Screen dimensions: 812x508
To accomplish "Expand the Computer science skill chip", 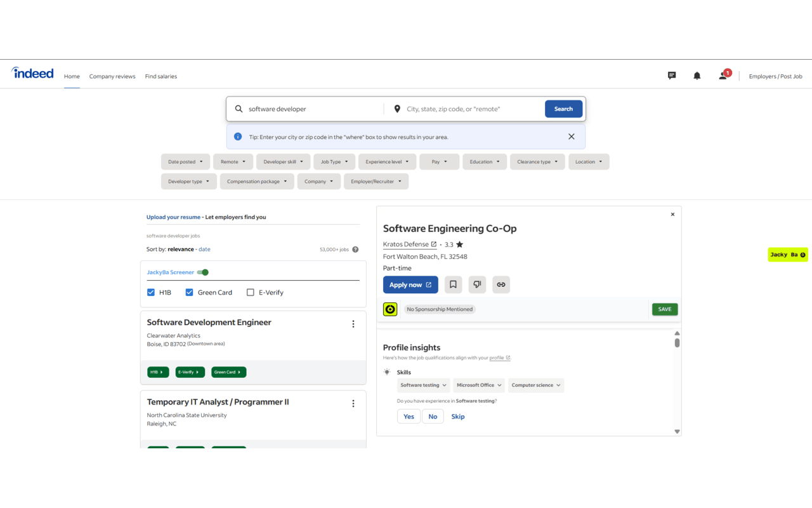I will 536,385.
